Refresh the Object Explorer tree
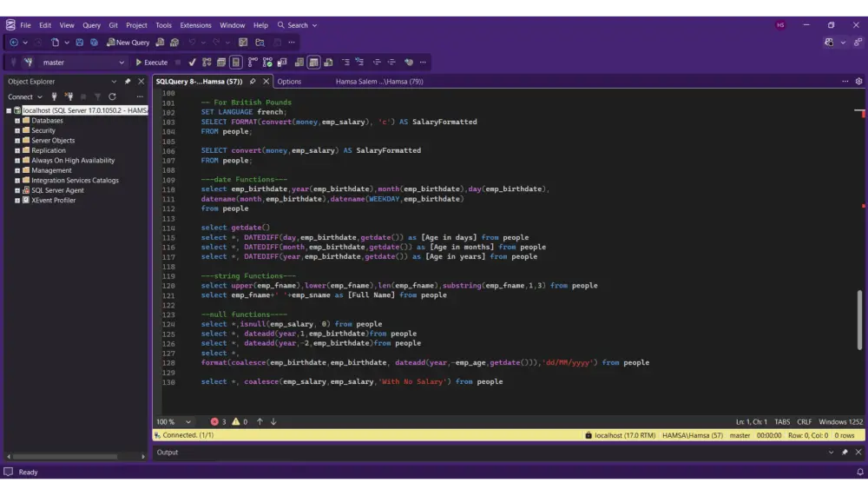 [x=112, y=96]
